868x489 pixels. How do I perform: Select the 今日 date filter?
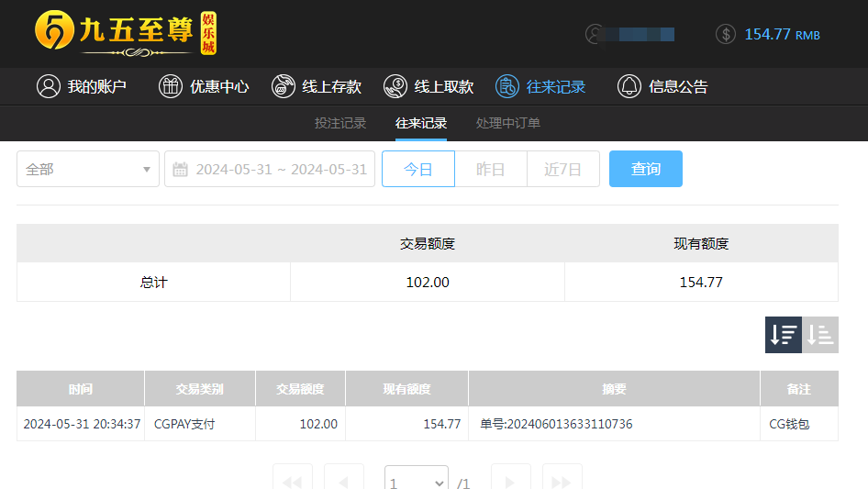point(418,169)
